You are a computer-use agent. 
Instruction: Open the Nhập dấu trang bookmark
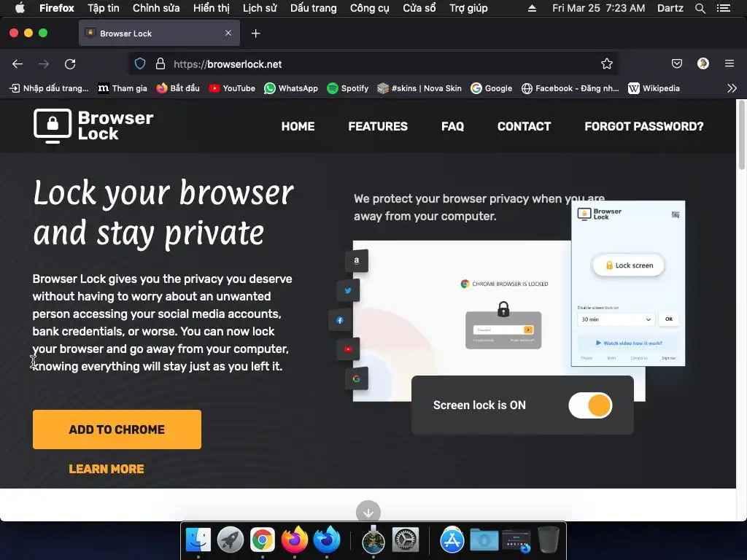coord(49,88)
